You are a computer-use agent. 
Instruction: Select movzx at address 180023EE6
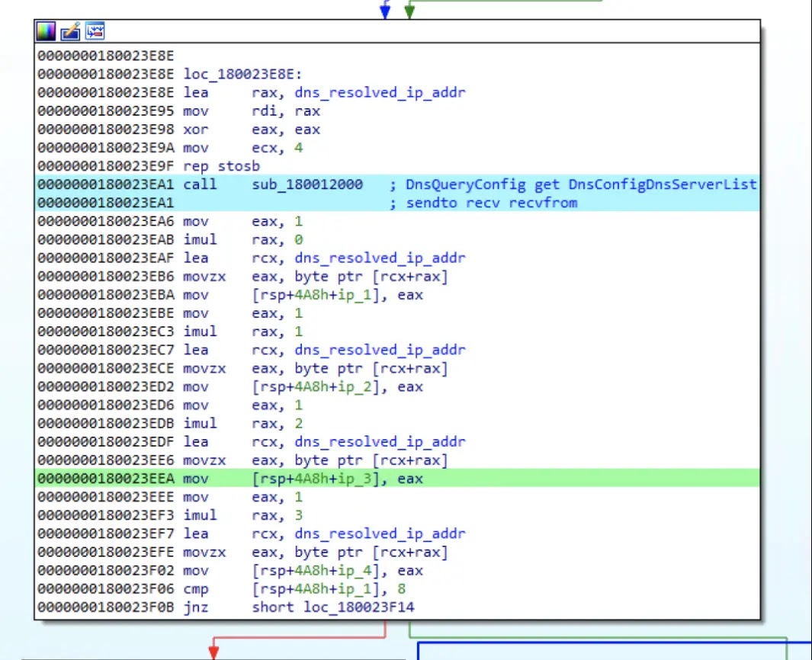click(316, 460)
